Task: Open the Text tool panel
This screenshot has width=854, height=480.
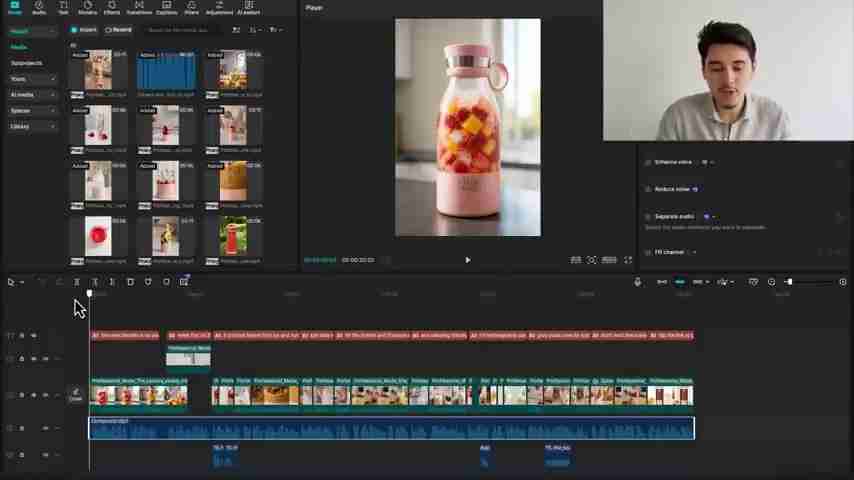Action: 63,8
